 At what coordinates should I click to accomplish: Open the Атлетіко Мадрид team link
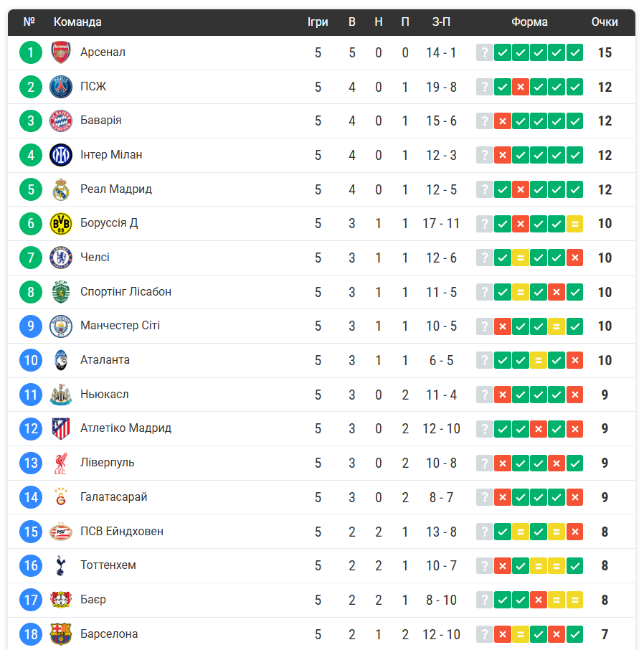[x=126, y=428]
